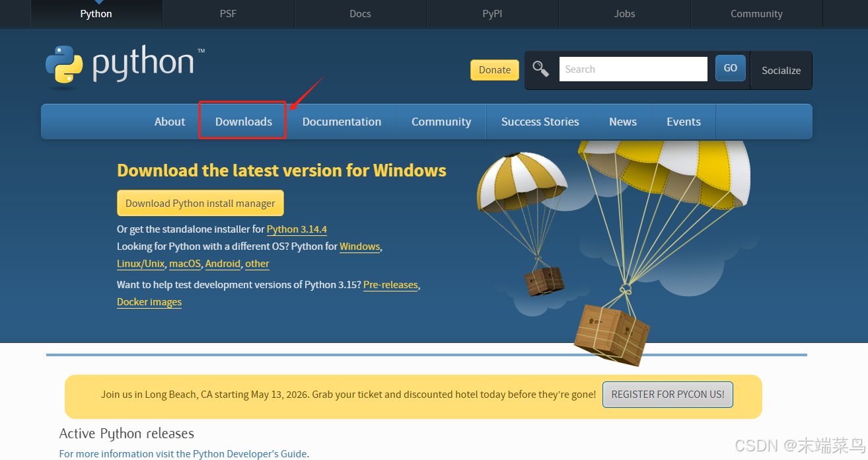The image size is (868, 460).
Task: Click Download Python install manager button
Action: pos(200,204)
